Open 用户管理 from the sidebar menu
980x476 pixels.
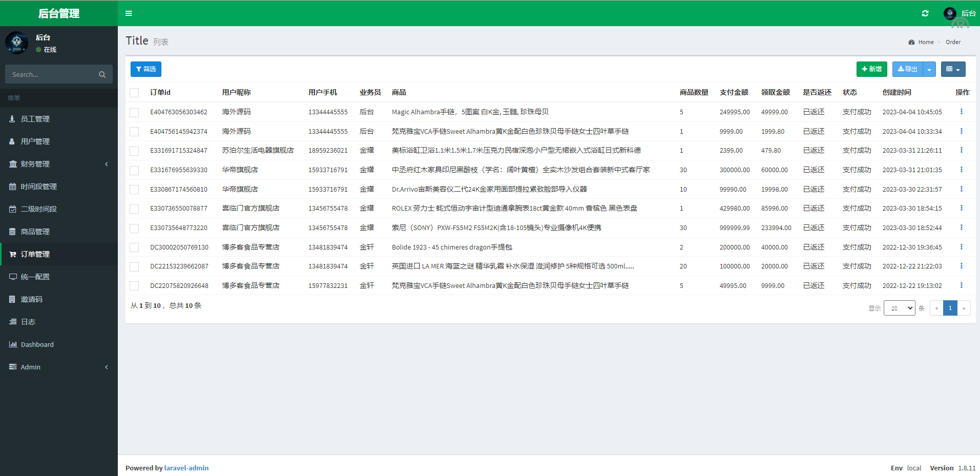[x=35, y=141]
